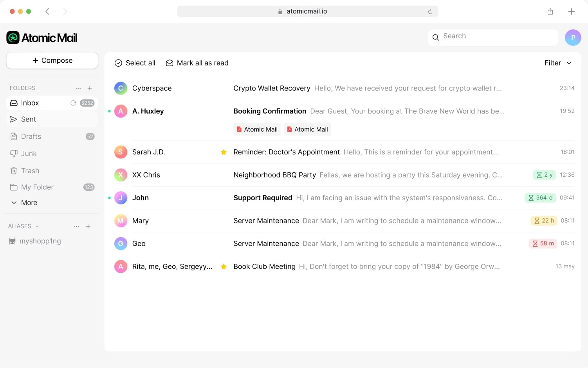Select Cyberspace sender avatar

(121, 88)
